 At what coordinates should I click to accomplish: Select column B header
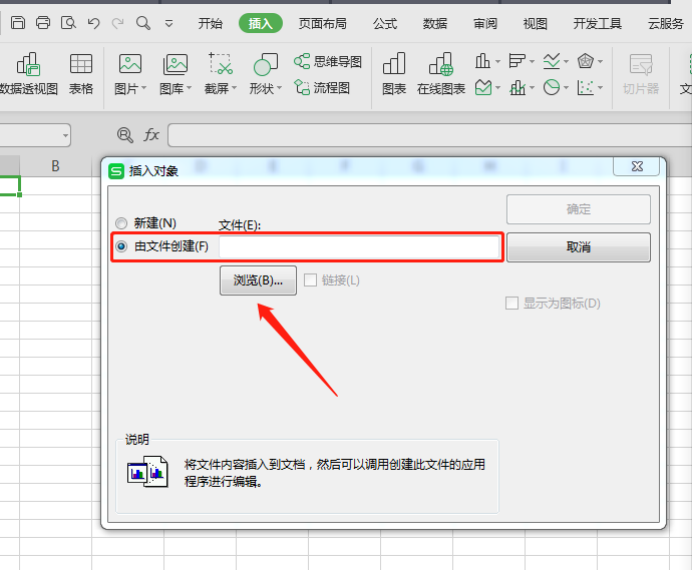click(x=55, y=166)
